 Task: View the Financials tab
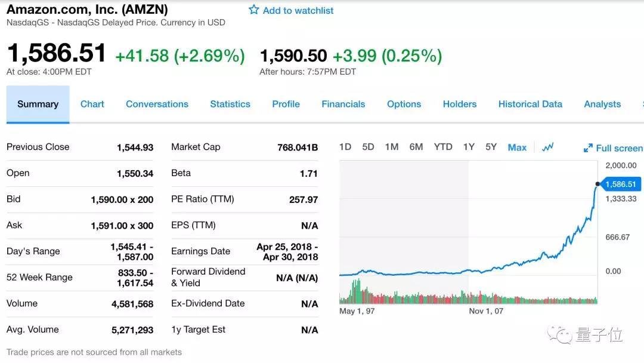coord(343,104)
